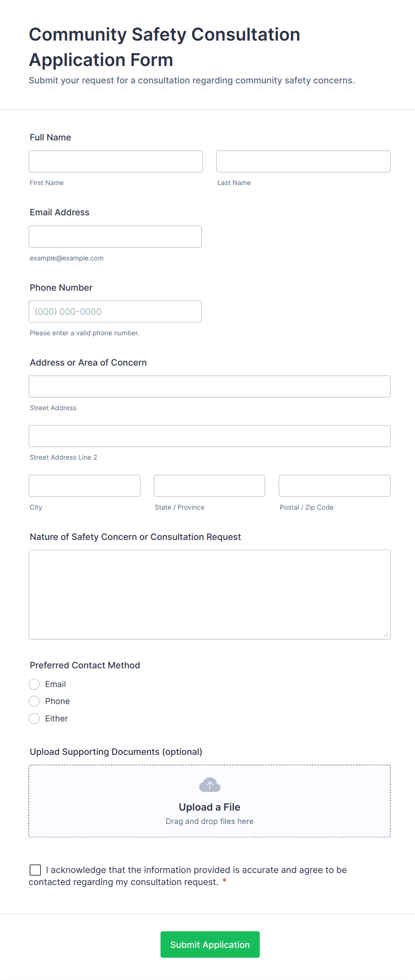Click the State / Province field
Image resolution: width=415 pixels, height=980 pixels.
[210, 486]
